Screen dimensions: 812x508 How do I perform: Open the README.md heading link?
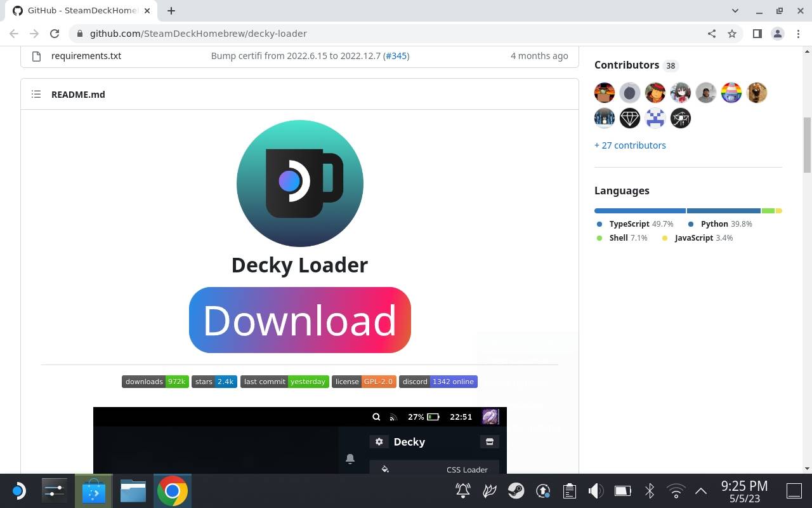pyautogui.click(x=78, y=94)
